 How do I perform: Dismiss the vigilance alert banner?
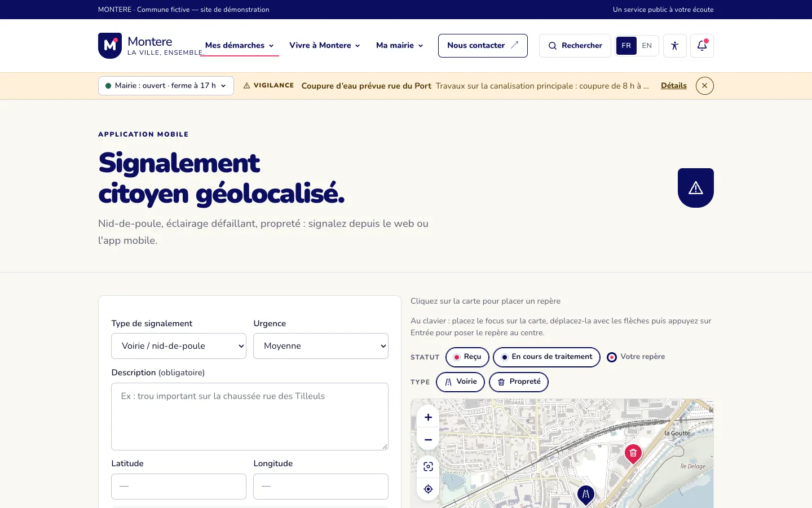pyautogui.click(x=705, y=86)
